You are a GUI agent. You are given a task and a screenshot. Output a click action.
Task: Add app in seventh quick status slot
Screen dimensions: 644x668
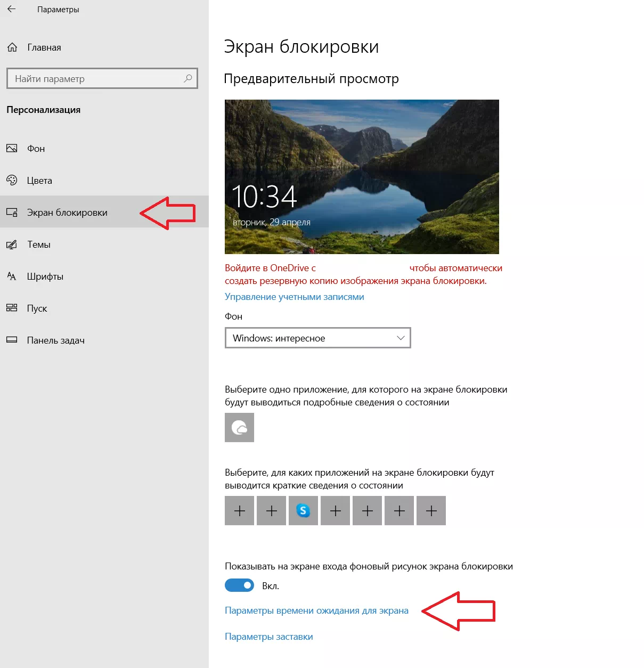pyautogui.click(x=431, y=511)
